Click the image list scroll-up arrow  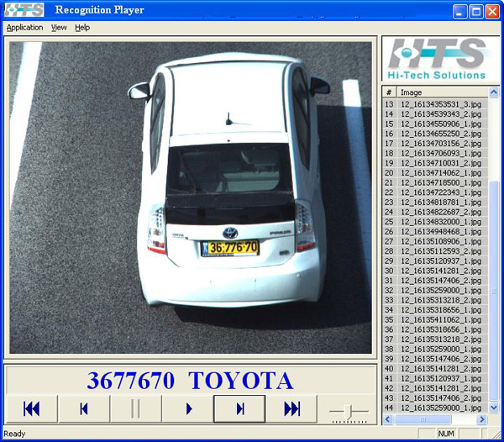click(493, 92)
